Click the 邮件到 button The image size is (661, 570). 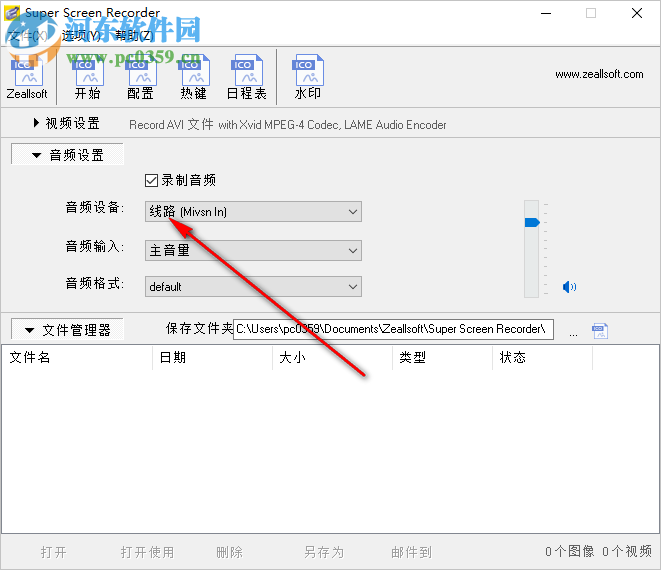(411, 552)
